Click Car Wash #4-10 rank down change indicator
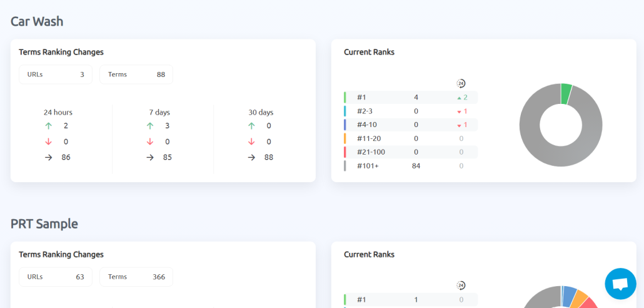This screenshot has height=308, width=644. point(462,125)
